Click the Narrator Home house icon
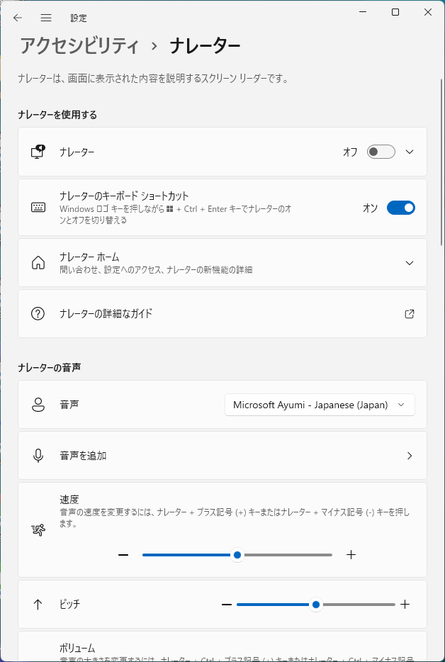Image resolution: width=445 pixels, height=662 pixels. point(38,263)
